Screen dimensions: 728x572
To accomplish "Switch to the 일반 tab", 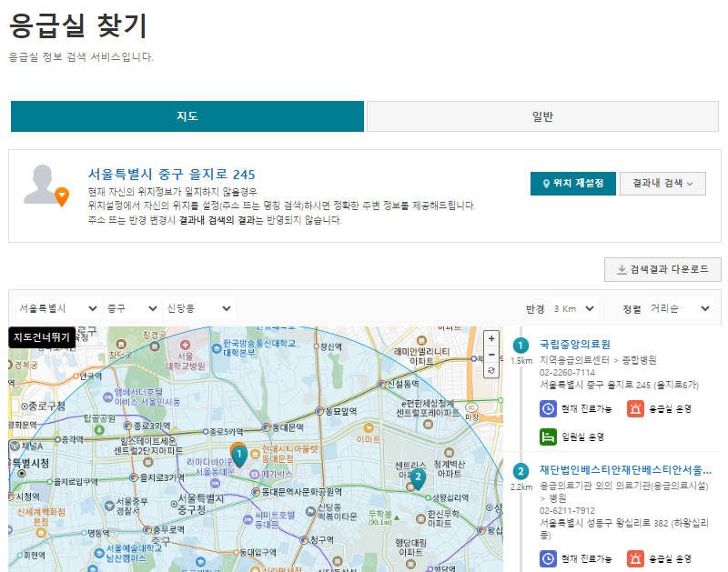I will pos(542,116).
